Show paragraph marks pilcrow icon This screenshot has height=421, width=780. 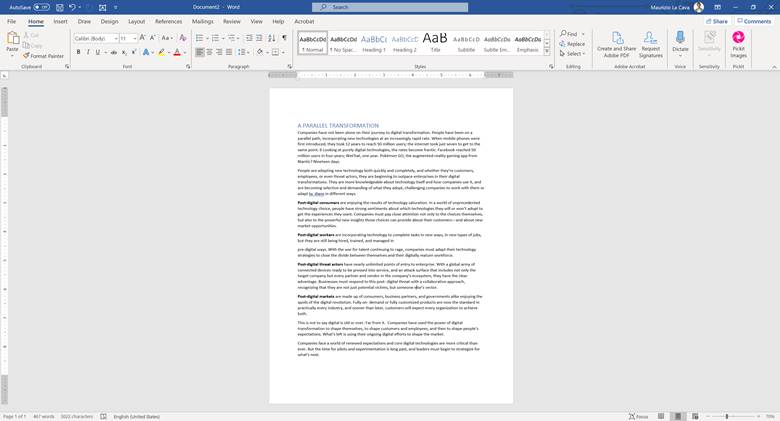pos(284,38)
